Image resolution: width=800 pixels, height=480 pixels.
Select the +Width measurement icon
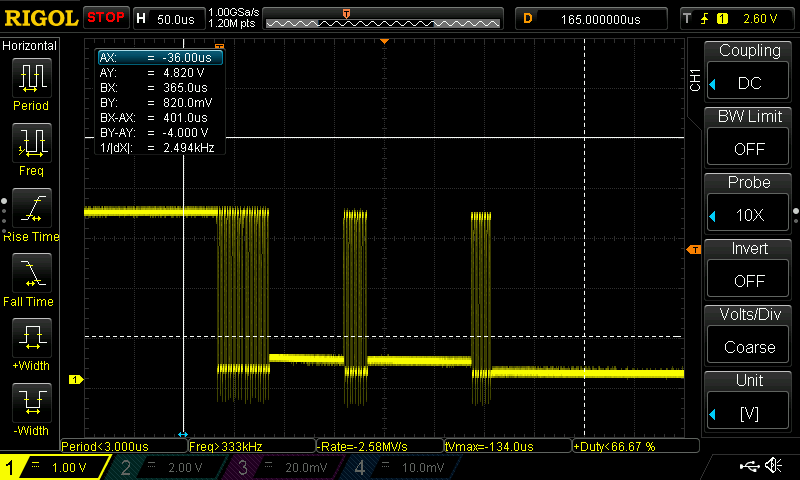32,337
